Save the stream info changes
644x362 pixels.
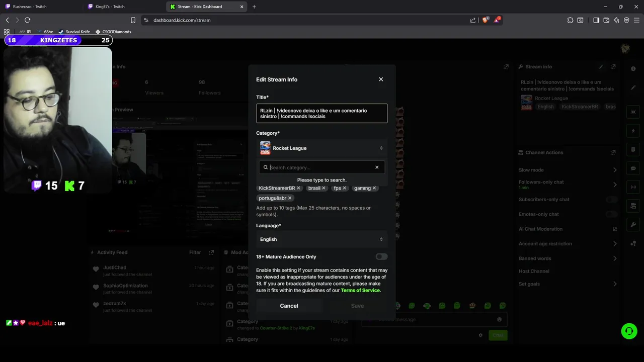[357, 306]
